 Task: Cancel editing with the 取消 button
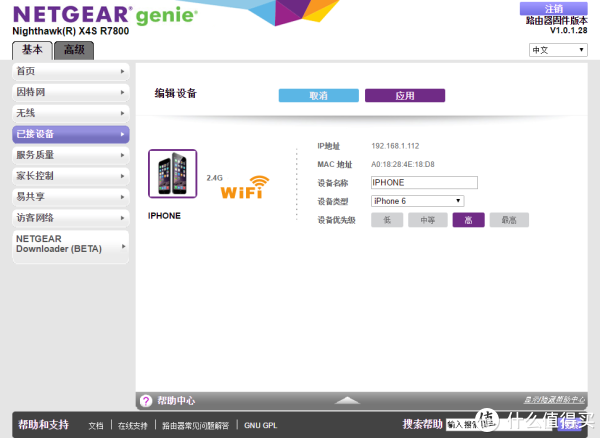coord(319,96)
